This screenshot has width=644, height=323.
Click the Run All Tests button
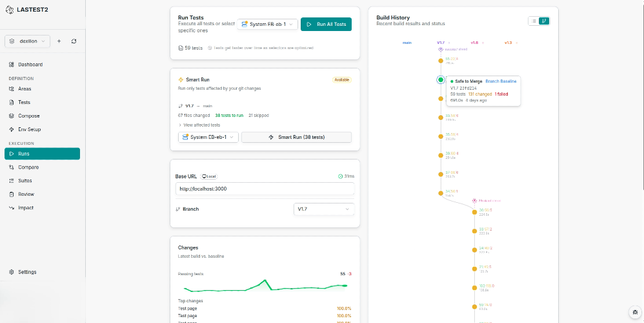326,25
